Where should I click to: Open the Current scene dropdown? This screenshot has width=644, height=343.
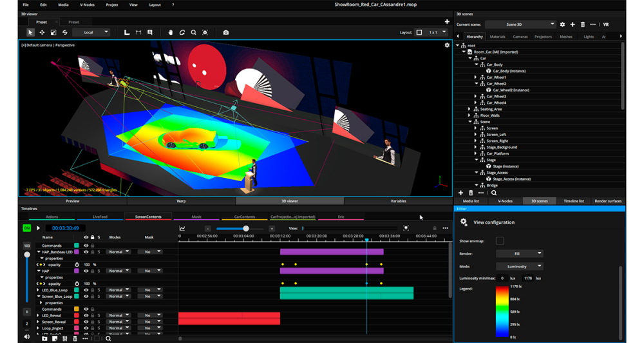(520, 24)
